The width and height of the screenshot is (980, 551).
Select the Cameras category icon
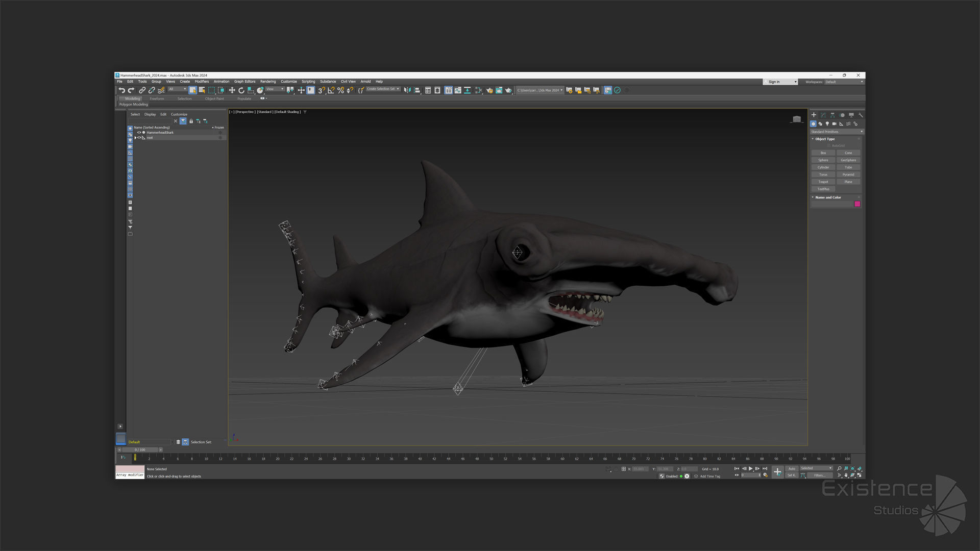pos(835,124)
